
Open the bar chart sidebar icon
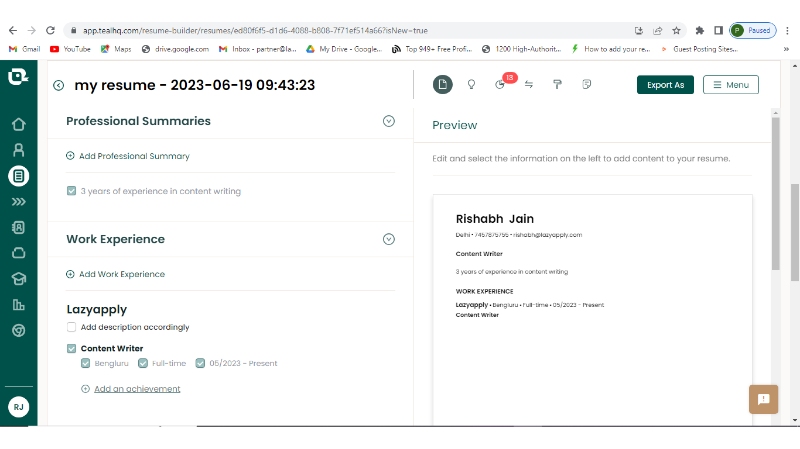pyautogui.click(x=18, y=304)
